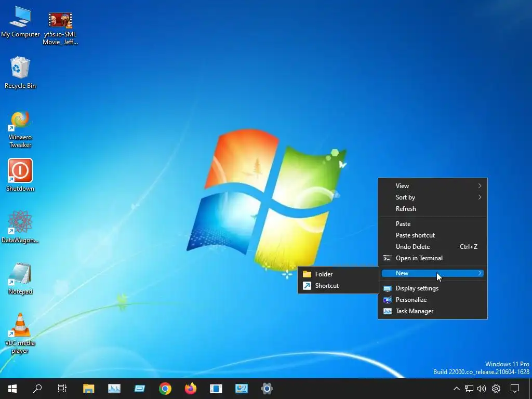
Task: Select the DataWagon desktop shortcut
Action: (x=20, y=227)
